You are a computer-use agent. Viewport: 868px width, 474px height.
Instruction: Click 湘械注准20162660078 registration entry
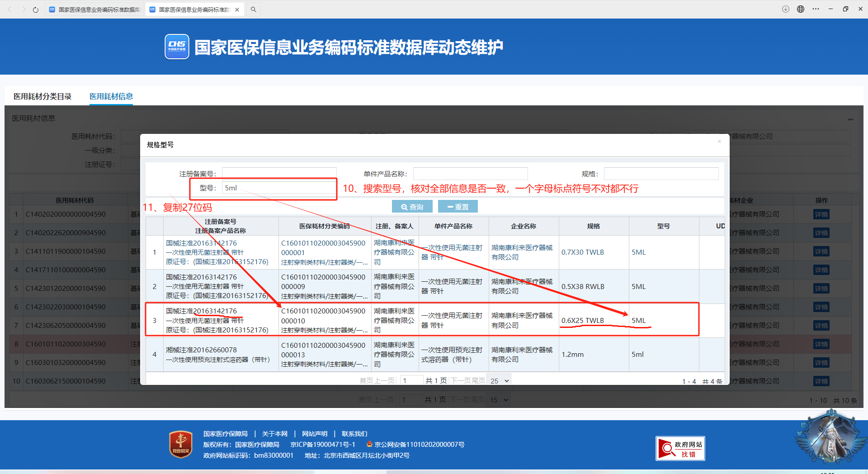pyautogui.click(x=201, y=350)
